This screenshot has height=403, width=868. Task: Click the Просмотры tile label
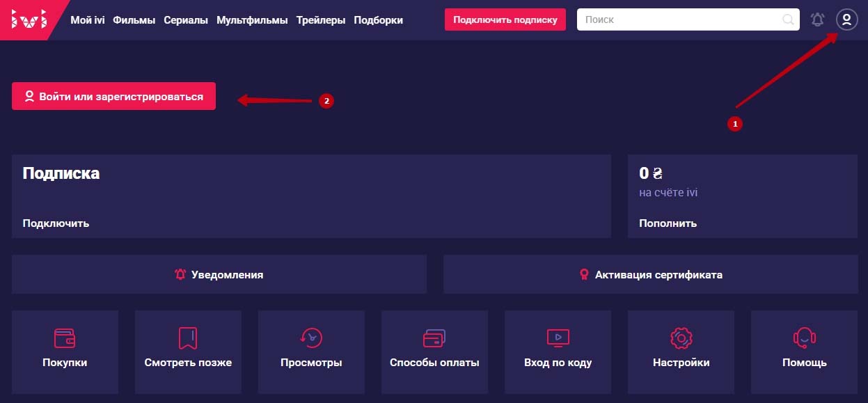pyautogui.click(x=311, y=363)
